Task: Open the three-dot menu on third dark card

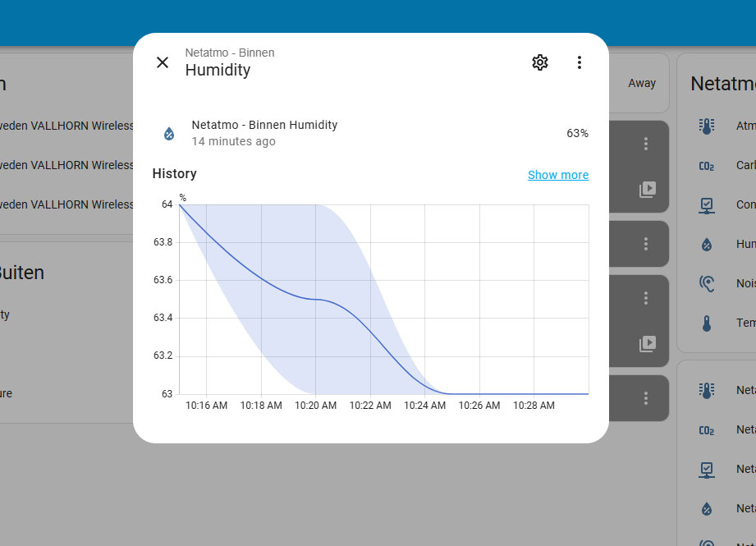Action: (645, 298)
